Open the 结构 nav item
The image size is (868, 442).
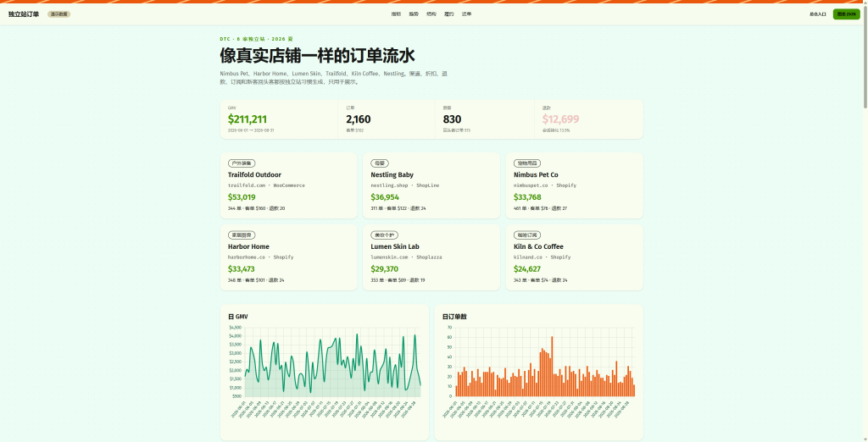click(x=431, y=14)
